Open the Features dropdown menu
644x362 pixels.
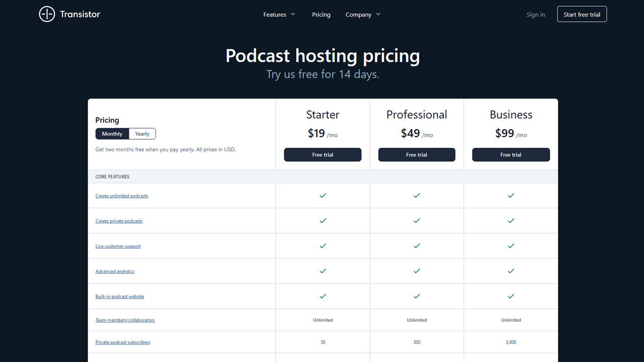tap(279, 15)
